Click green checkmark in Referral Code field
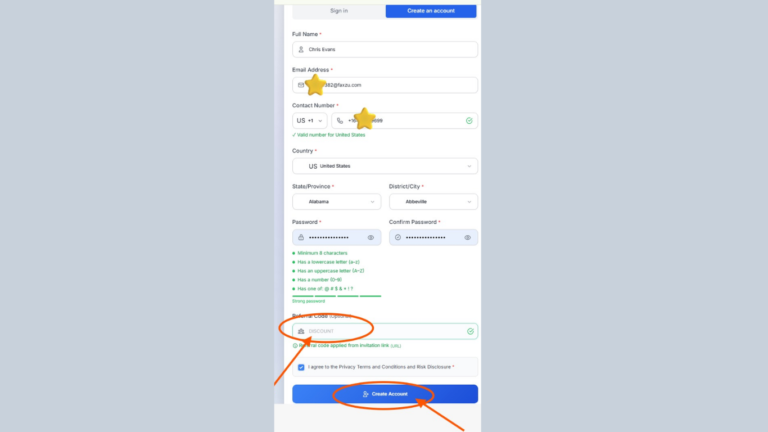 pyautogui.click(x=470, y=332)
